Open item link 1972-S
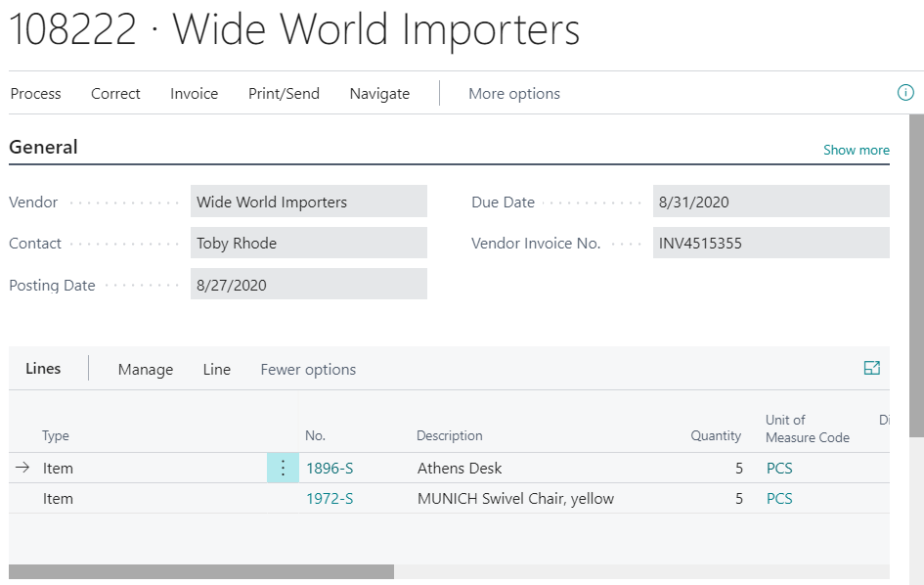The height and width of the screenshot is (585, 924). pos(330,498)
